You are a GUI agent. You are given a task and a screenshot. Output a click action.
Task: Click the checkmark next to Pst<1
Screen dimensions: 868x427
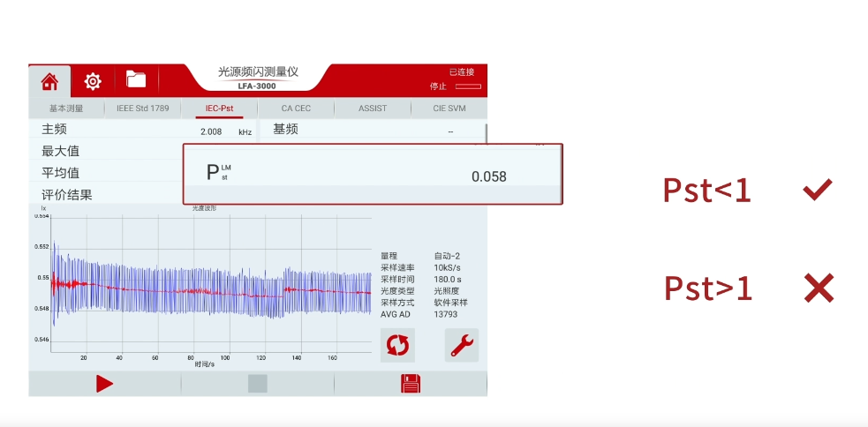tap(817, 191)
